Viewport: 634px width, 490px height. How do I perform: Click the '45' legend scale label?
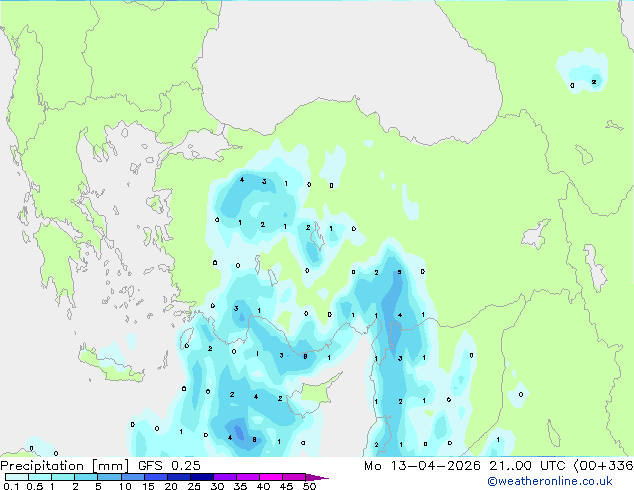click(286, 486)
